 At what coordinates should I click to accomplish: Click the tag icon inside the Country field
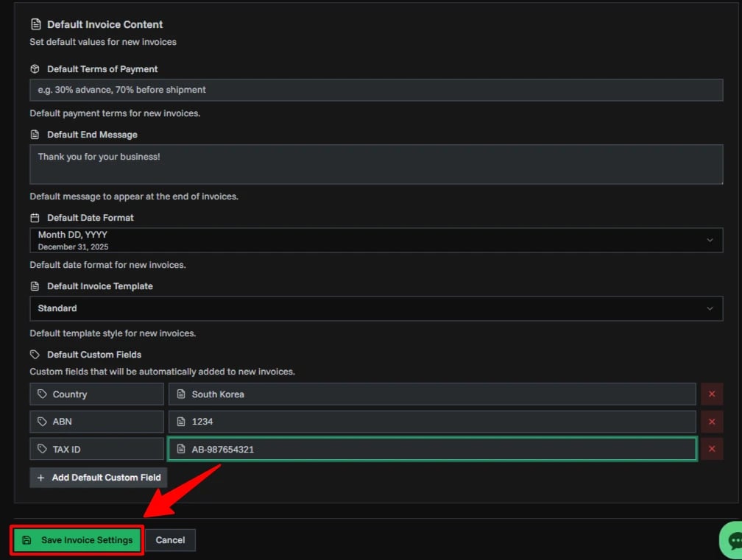[x=42, y=394]
